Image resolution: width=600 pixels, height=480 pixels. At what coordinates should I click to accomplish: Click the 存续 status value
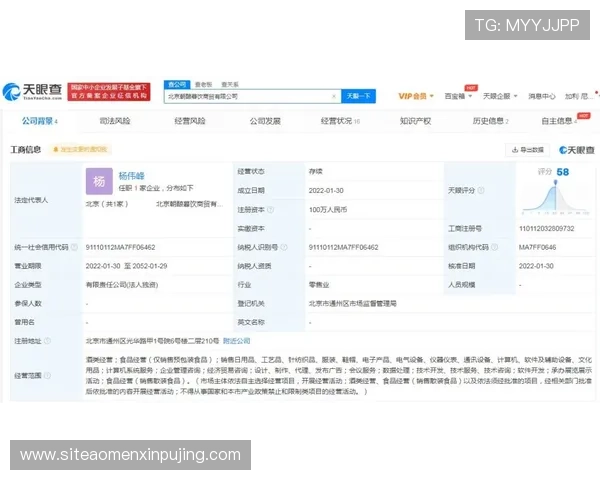[x=316, y=171]
